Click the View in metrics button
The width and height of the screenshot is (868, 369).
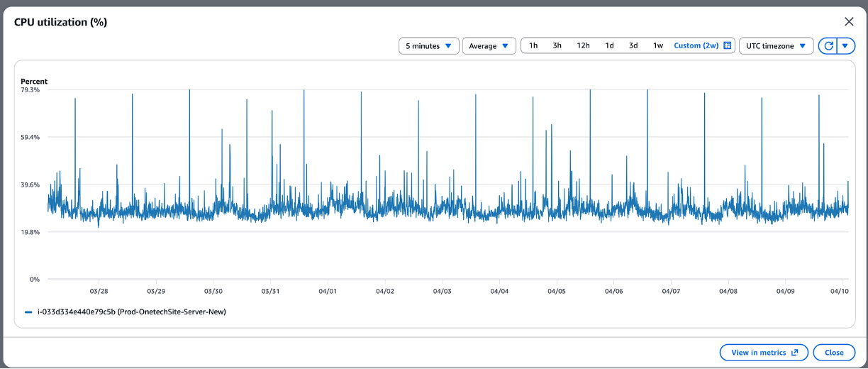763,353
